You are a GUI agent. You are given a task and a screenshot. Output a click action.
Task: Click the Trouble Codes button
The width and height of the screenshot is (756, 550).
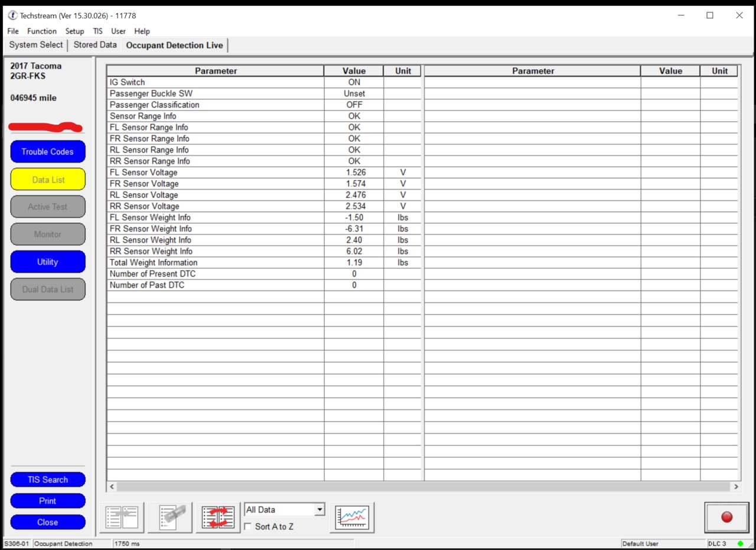[x=48, y=152]
